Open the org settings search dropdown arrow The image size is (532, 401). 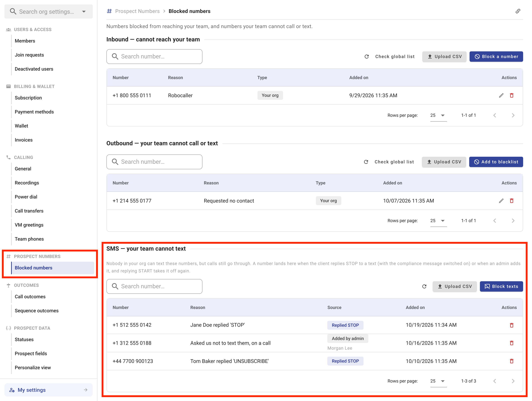coord(84,11)
